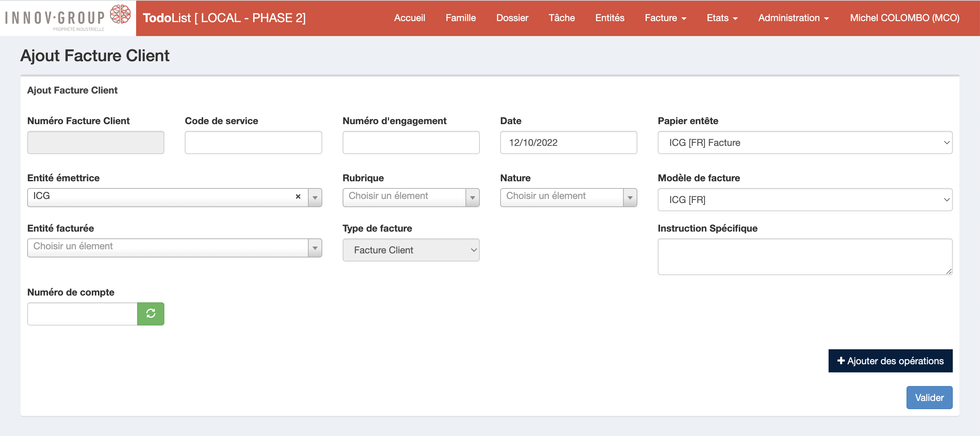Screen dimensions: 980x436
Task: Focus the Numéro d'engagement field
Action: coord(411,142)
